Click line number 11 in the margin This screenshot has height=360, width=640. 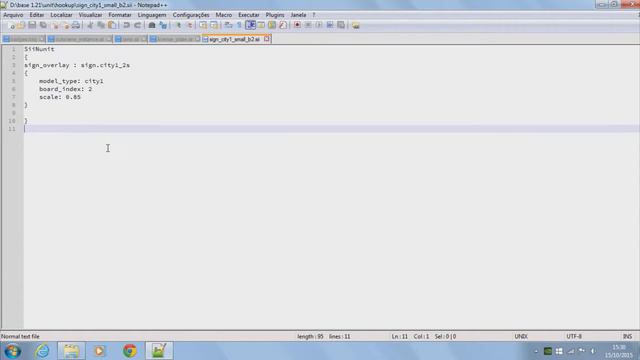pyautogui.click(x=12, y=129)
